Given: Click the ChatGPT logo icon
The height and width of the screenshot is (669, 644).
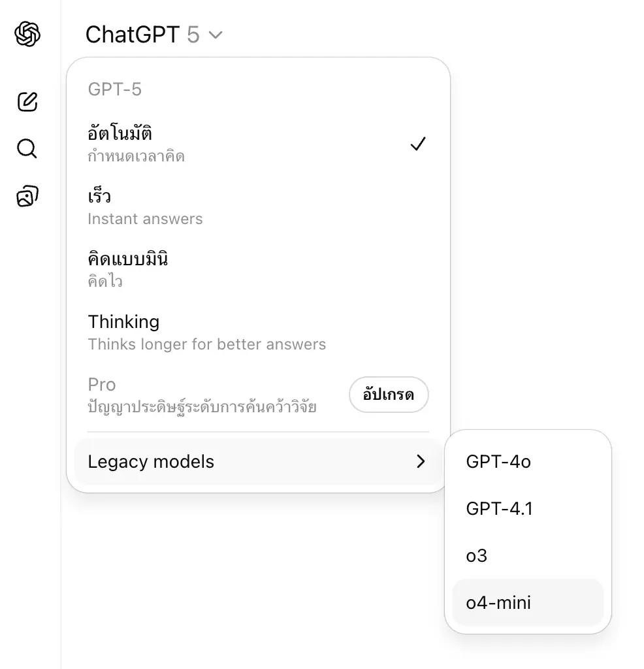Looking at the screenshot, I should [x=27, y=34].
